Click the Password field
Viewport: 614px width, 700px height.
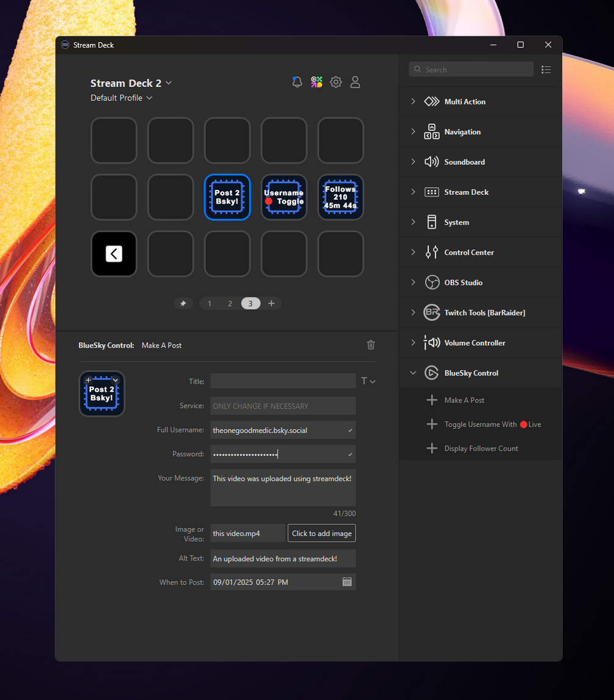coord(283,454)
